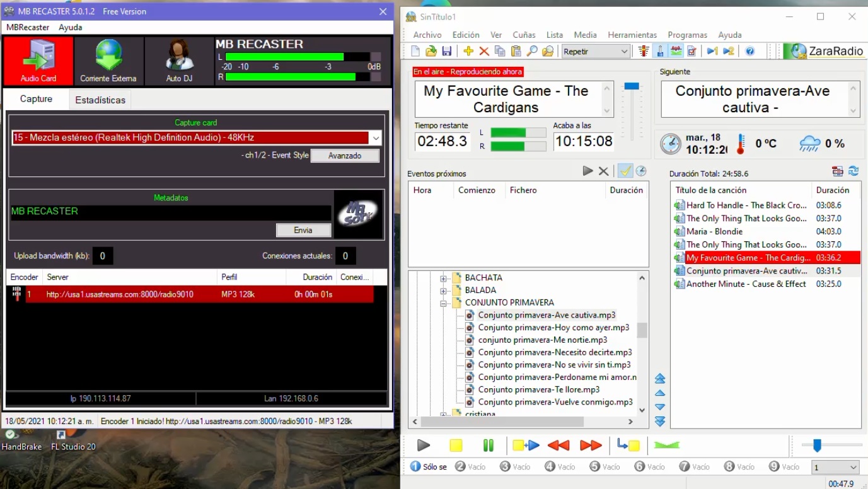
Task: Switch to the Estadísticas tab
Action: coord(100,100)
